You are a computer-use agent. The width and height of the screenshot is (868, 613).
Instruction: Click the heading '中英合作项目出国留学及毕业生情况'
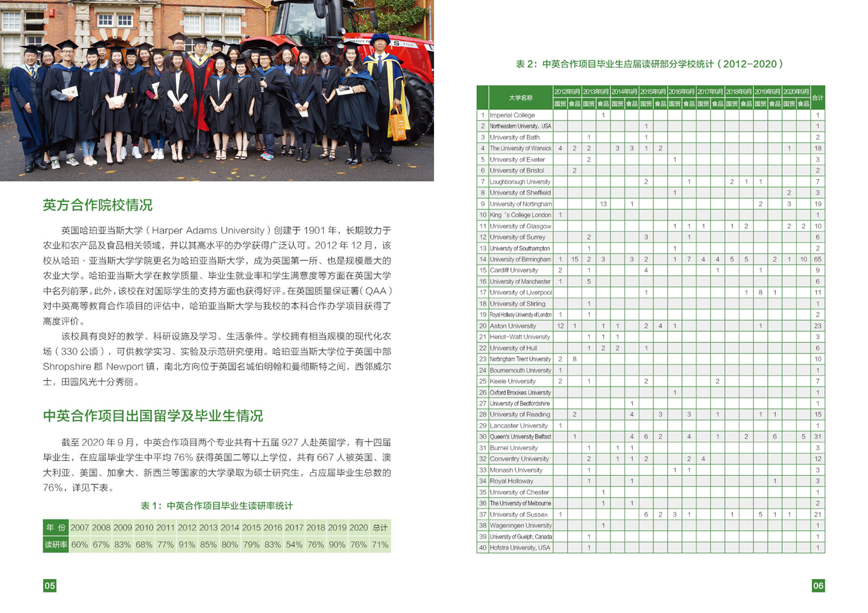click(x=153, y=416)
